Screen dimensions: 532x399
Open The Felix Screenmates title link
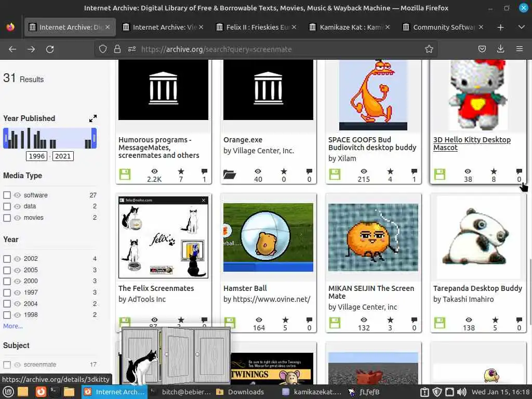pyautogui.click(x=156, y=288)
